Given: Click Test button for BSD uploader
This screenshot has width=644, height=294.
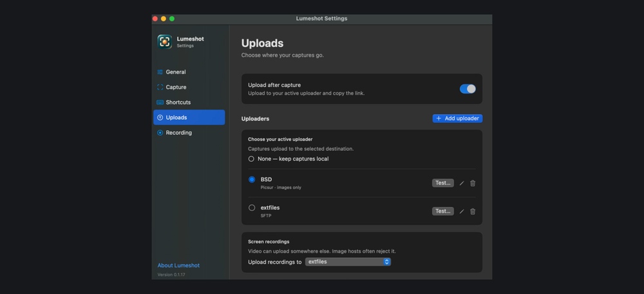Looking at the screenshot, I should pyautogui.click(x=443, y=183).
